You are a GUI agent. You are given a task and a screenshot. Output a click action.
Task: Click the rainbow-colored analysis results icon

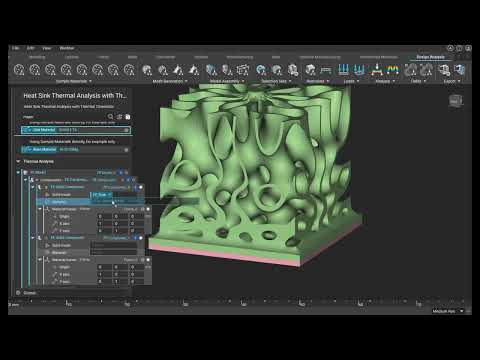point(392,70)
